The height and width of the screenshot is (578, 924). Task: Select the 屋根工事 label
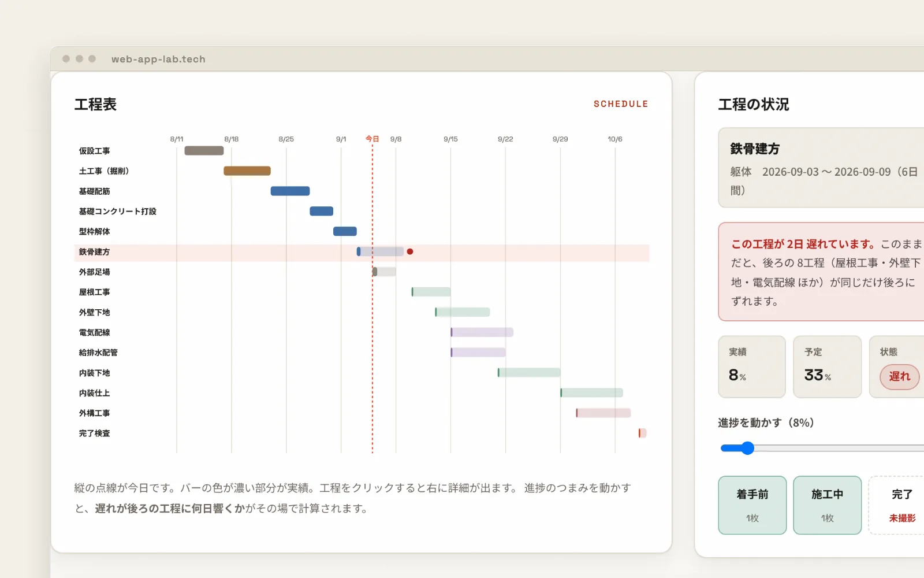click(94, 292)
